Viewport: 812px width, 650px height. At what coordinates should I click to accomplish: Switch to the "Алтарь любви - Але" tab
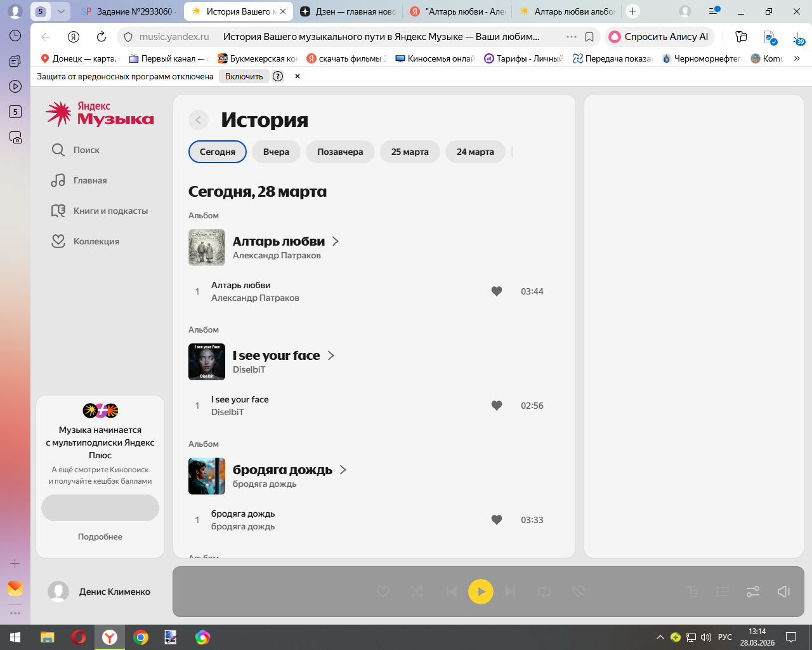click(458, 11)
